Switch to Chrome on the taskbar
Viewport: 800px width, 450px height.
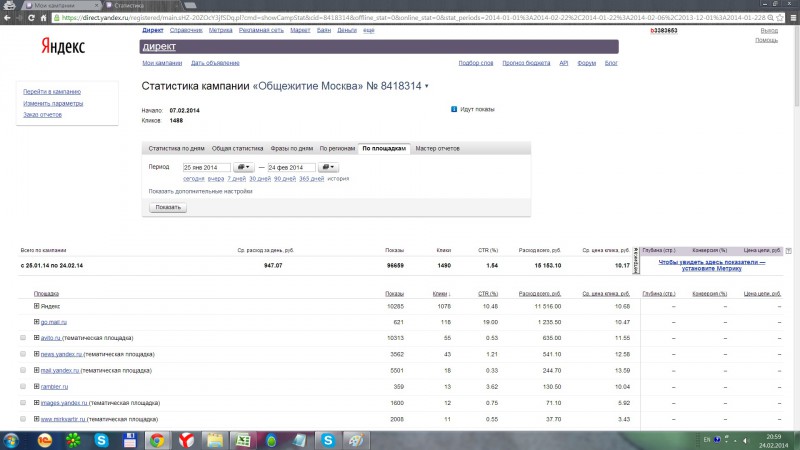[157, 440]
